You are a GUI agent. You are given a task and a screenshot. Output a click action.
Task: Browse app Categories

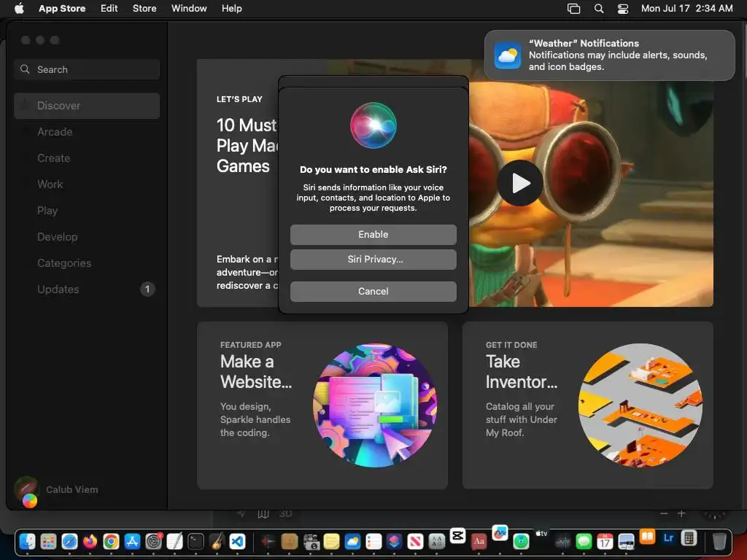(87, 262)
